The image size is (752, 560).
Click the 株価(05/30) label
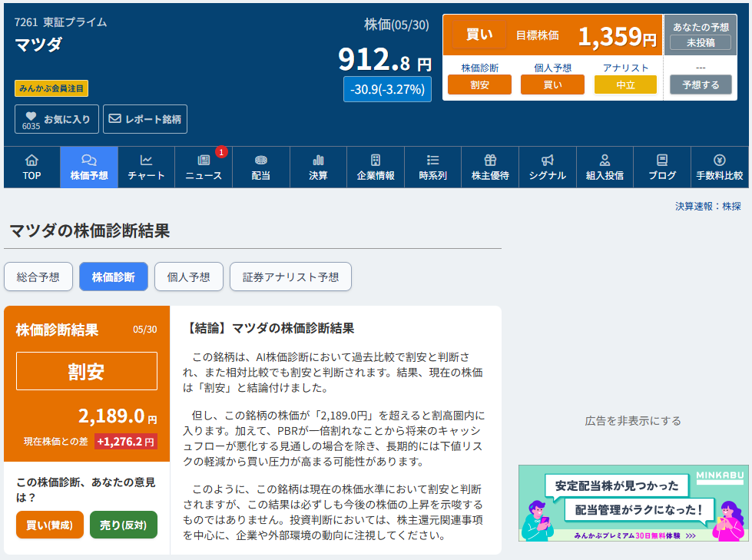pyautogui.click(x=396, y=25)
